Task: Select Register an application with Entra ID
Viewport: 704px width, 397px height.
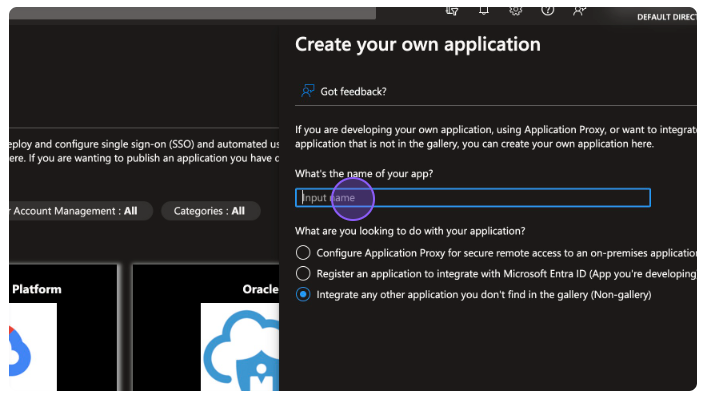Action: click(303, 273)
